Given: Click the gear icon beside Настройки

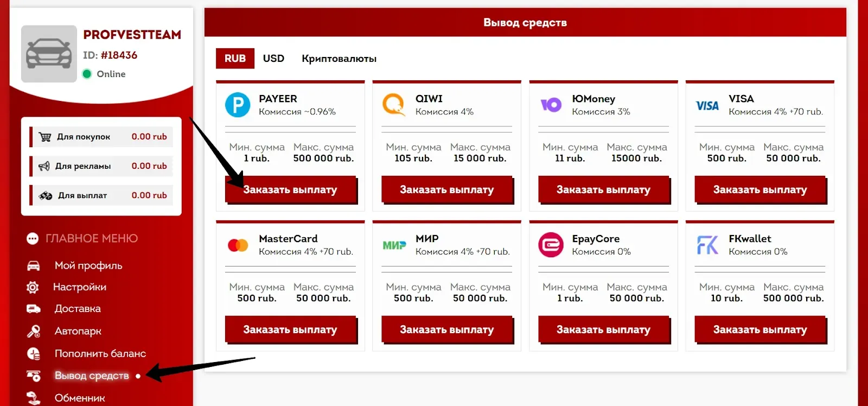Looking at the screenshot, I should point(33,287).
